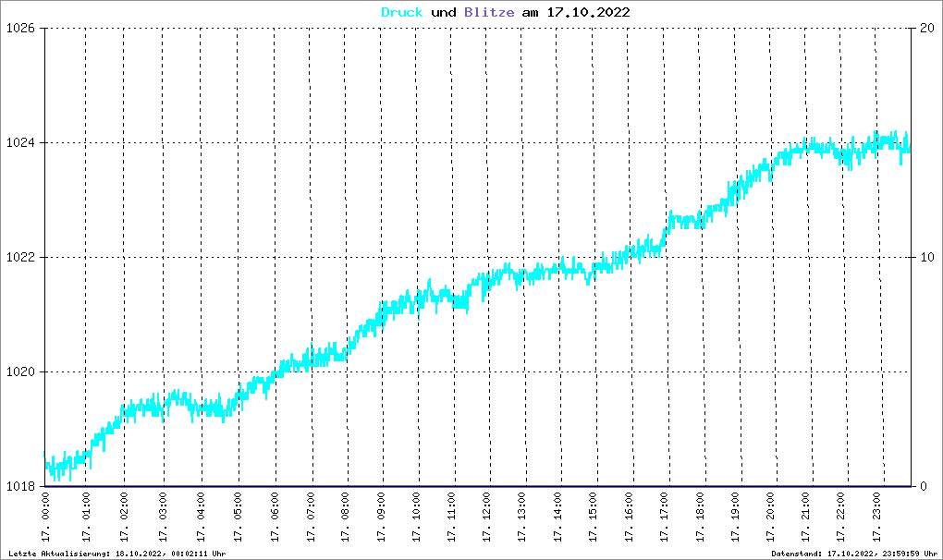Click the '17. 13:00' time label
Image resolution: width=943 pixels, height=560 pixels.
(521, 517)
